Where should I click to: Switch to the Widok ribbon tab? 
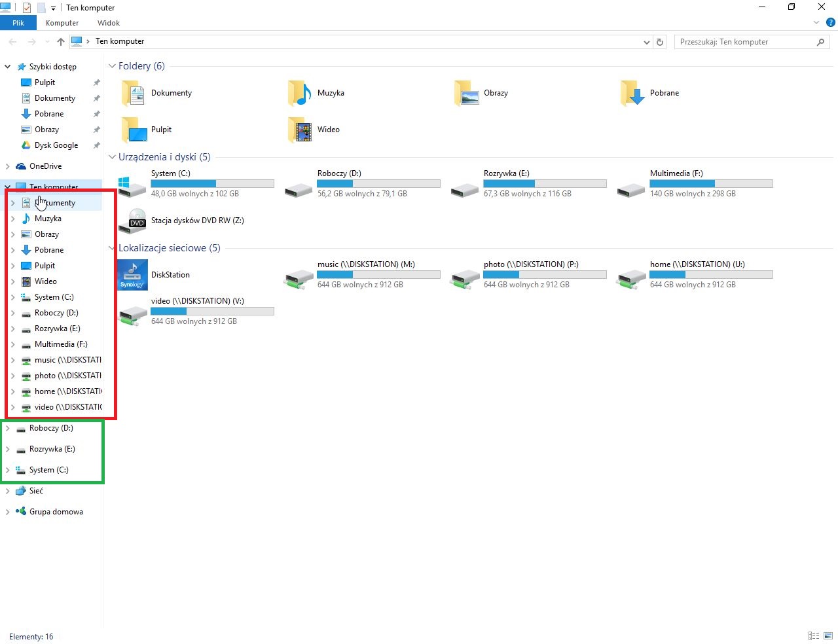[109, 23]
